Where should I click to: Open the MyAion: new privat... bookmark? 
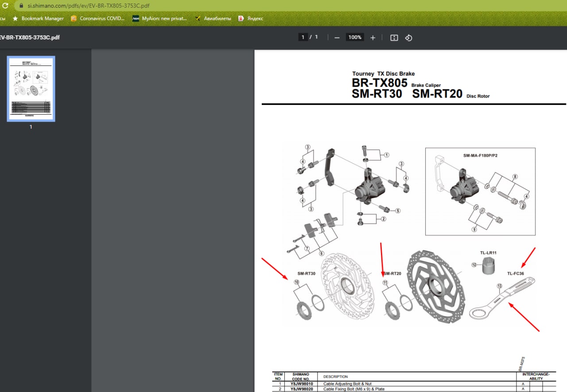point(160,19)
